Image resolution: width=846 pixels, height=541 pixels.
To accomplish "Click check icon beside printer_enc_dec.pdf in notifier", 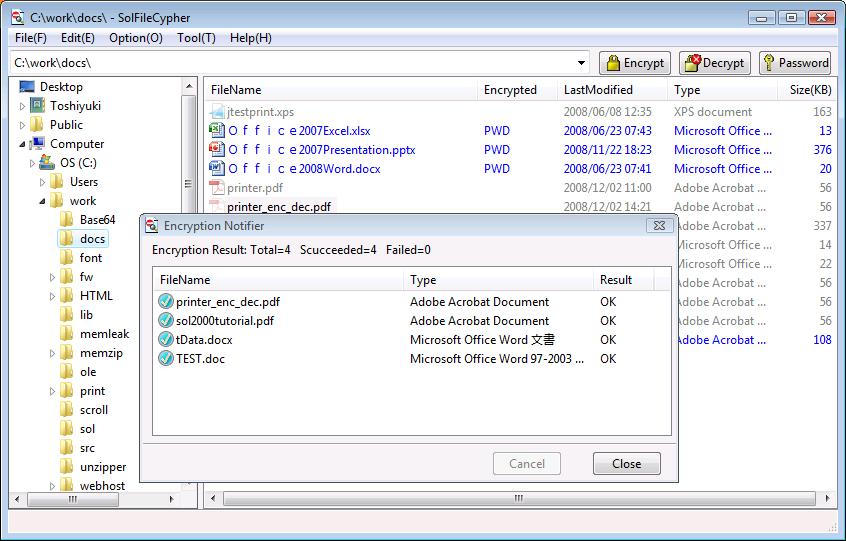I will click(166, 302).
